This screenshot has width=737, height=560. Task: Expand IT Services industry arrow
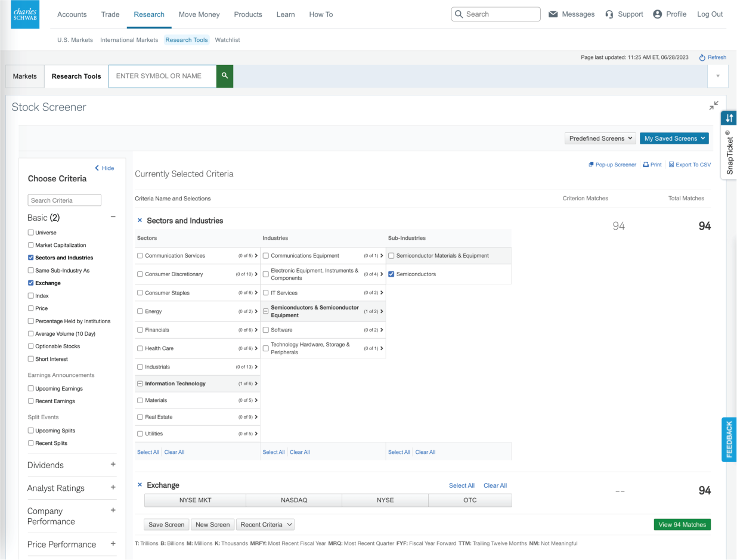pyautogui.click(x=382, y=293)
